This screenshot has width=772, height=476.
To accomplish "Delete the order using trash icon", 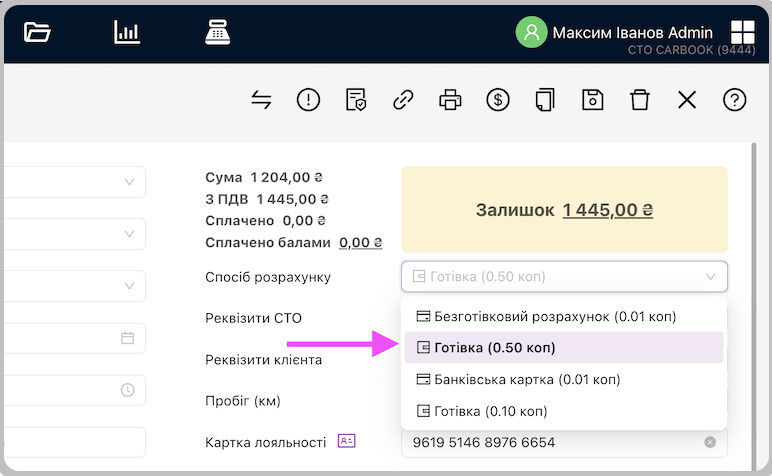I will (640, 100).
